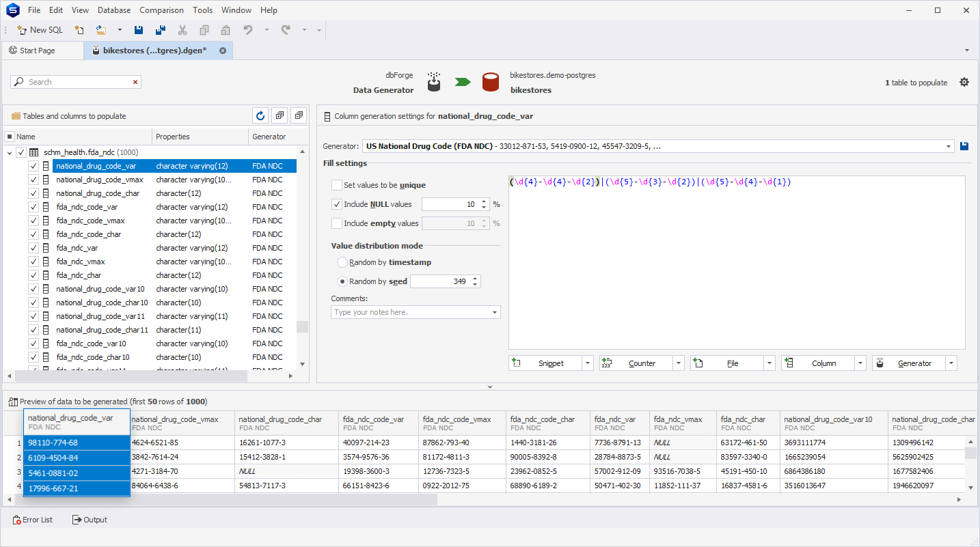Enable Include empty values checkbox
This screenshot has height=547, width=980.
[x=336, y=223]
